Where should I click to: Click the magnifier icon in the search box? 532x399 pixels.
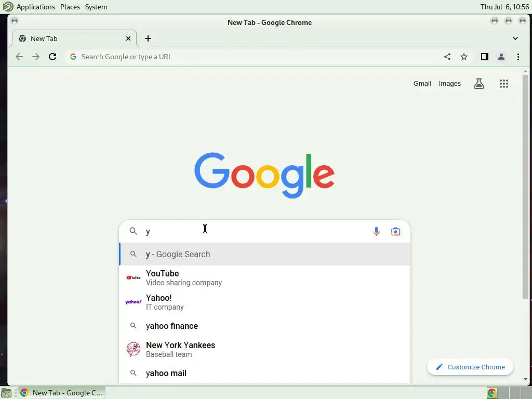(133, 231)
